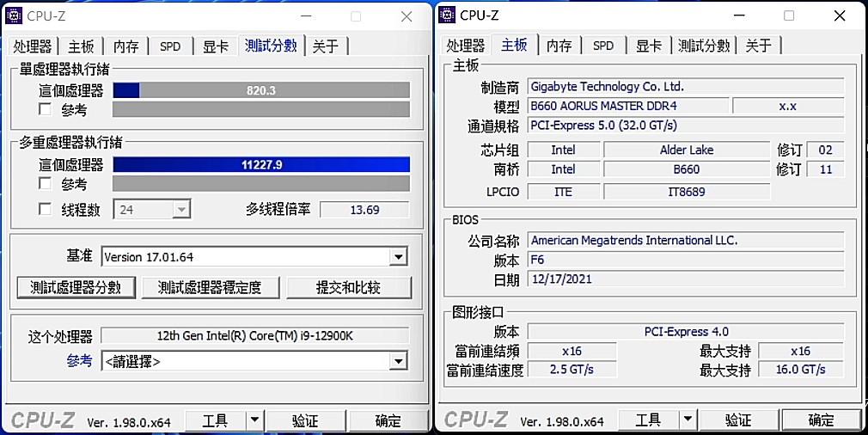Enable the 參考 checkbox under multi thread

pyautogui.click(x=46, y=183)
